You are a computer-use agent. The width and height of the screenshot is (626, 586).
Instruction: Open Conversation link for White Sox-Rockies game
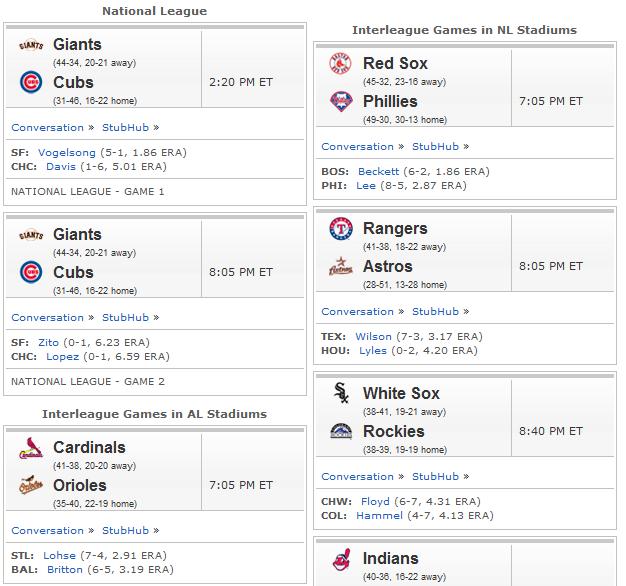(x=357, y=477)
